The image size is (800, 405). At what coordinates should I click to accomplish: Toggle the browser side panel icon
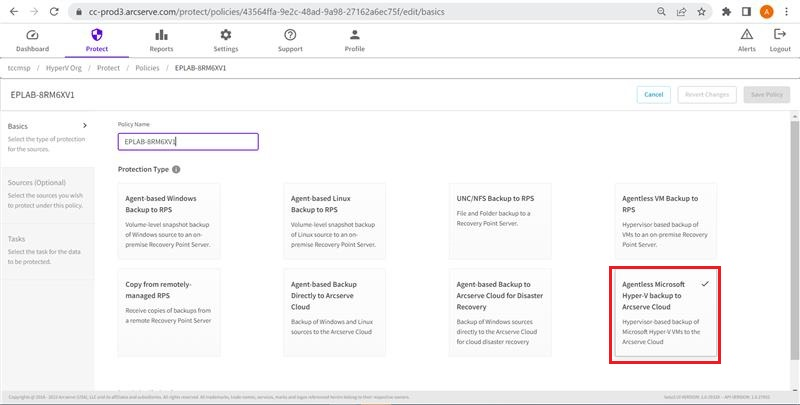click(x=746, y=11)
